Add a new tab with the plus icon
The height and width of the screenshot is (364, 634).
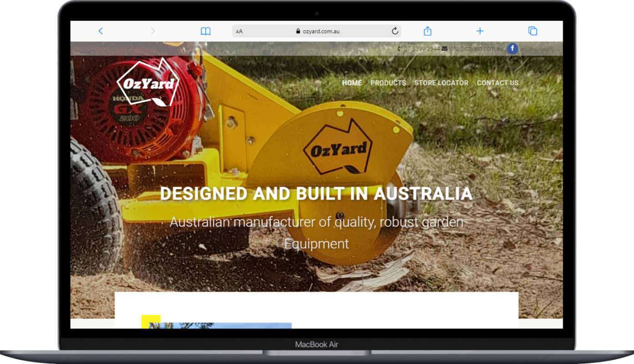click(480, 31)
